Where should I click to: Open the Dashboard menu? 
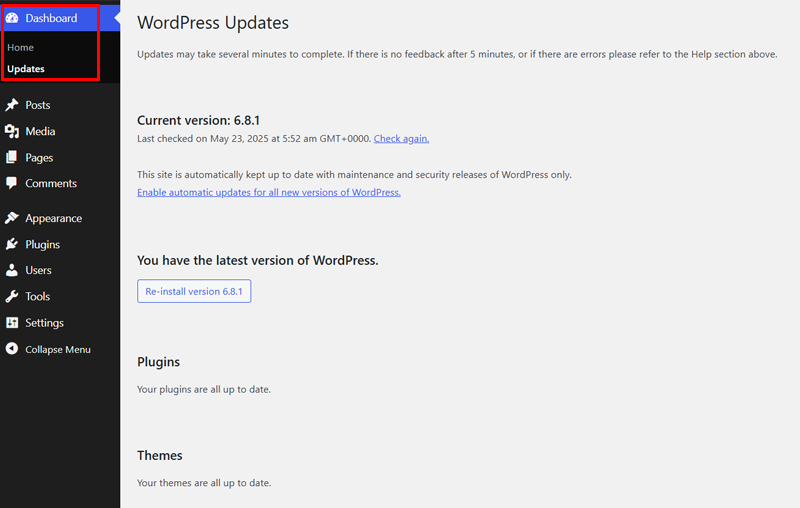point(51,18)
